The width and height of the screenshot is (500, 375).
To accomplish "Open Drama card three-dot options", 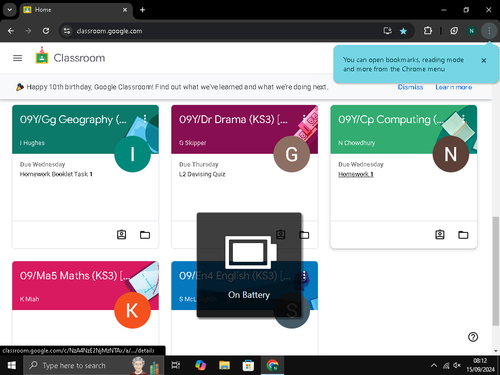I will (x=304, y=118).
